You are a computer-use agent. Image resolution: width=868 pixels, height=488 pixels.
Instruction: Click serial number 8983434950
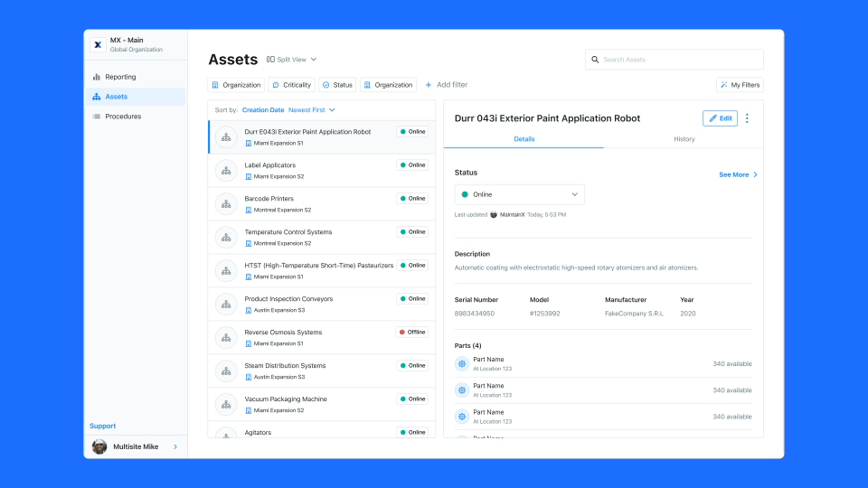point(475,314)
